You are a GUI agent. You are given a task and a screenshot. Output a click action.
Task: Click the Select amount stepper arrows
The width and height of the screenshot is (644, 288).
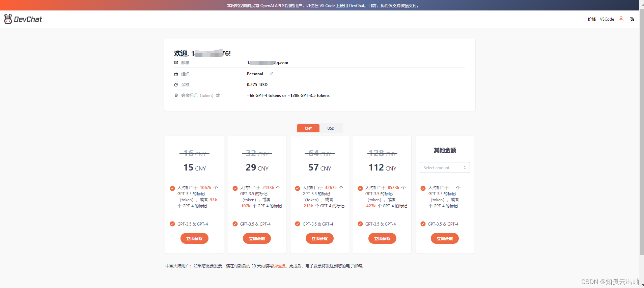click(465, 168)
